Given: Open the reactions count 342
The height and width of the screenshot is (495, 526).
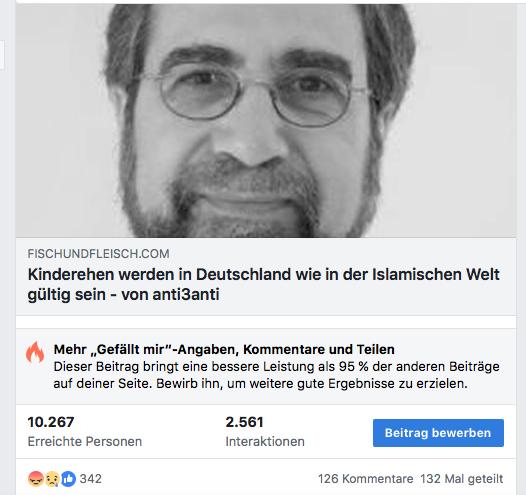Looking at the screenshot, I should point(91,479).
